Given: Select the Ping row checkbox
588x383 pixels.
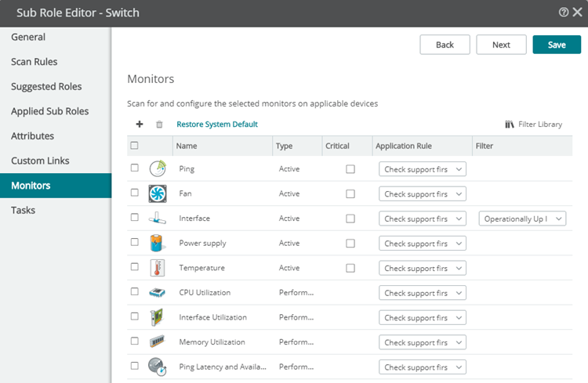Looking at the screenshot, I should tap(135, 168).
